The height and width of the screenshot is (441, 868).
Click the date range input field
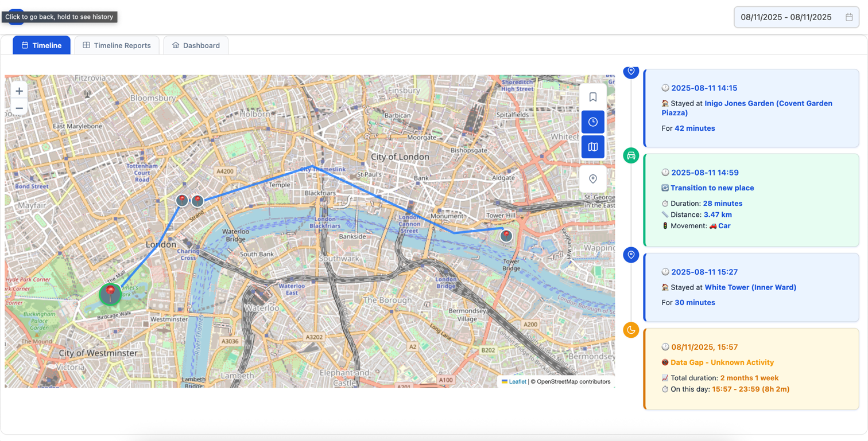[x=796, y=17]
